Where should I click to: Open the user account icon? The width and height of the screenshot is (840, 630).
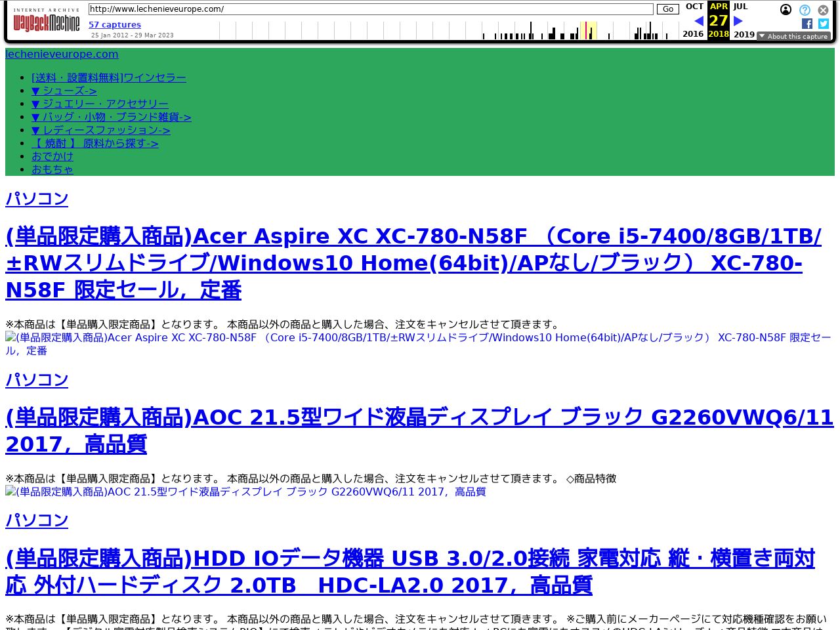[x=786, y=10]
